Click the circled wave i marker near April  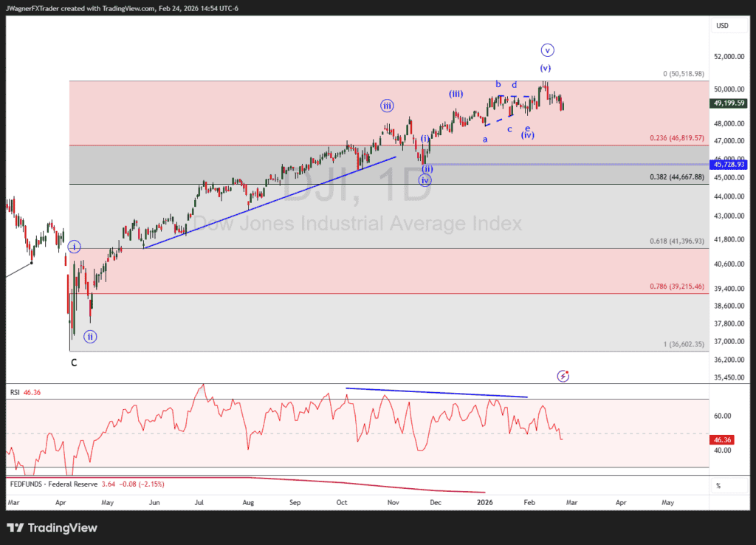[x=74, y=247]
